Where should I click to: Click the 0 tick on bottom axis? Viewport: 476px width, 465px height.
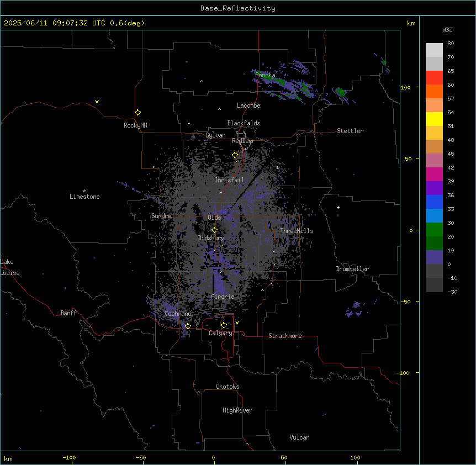pyautogui.click(x=213, y=457)
